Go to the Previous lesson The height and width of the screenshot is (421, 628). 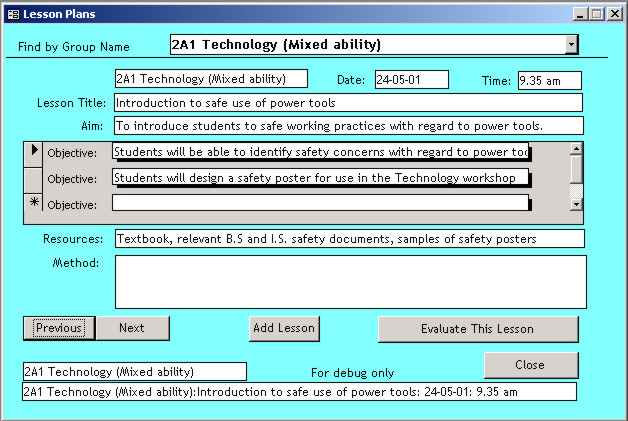click(x=59, y=328)
